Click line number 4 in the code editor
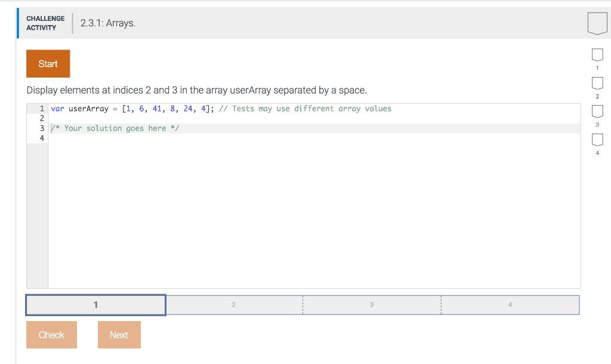This screenshot has width=611, height=364. click(x=41, y=138)
